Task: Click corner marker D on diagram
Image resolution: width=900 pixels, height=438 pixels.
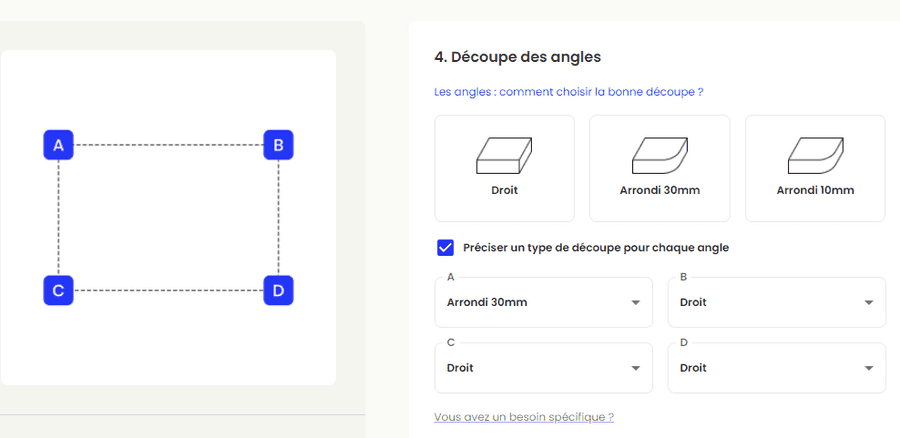Action: pyautogui.click(x=278, y=291)
